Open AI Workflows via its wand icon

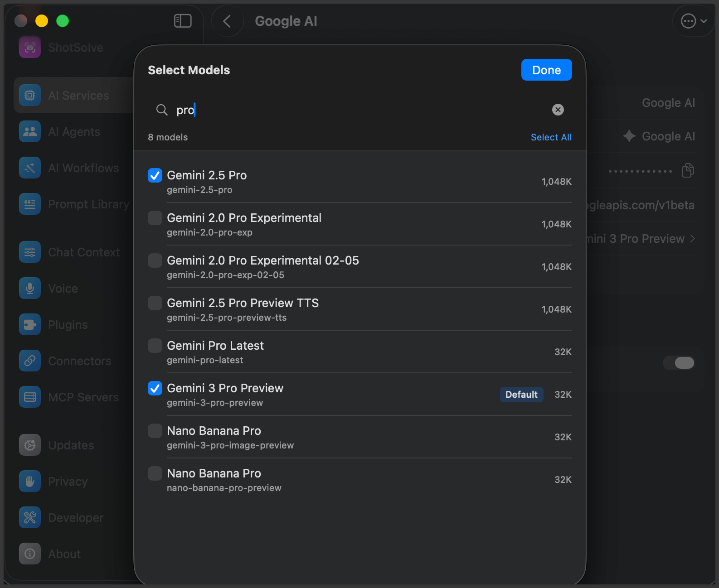coord(30,168)
